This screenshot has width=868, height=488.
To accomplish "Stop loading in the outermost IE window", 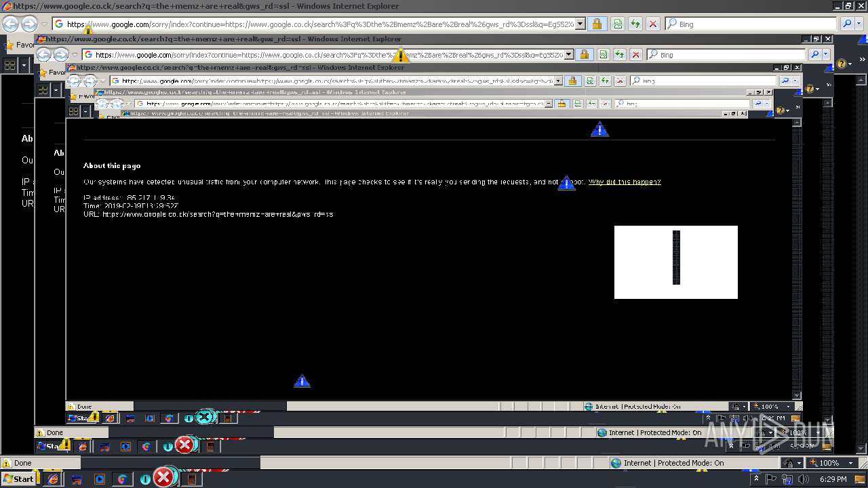I will click(x=653, y=24).
